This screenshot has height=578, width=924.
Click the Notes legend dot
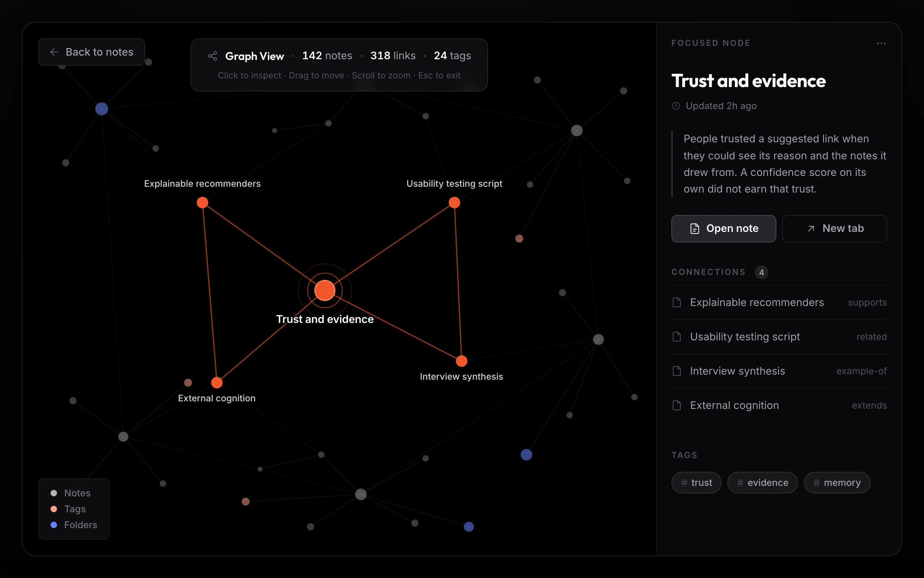click(54, 493)
